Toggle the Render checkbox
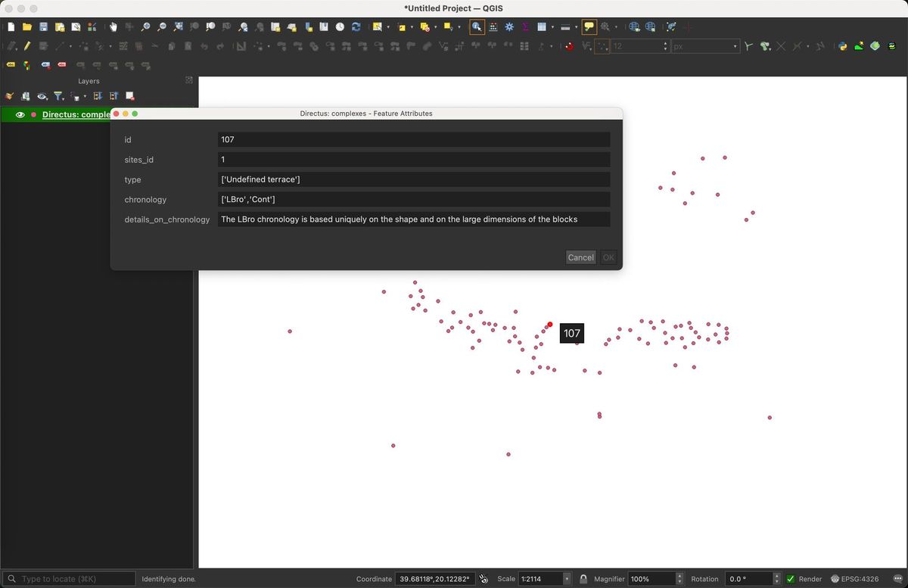This screenshot has height=588, width=908. tap(791, 579)
